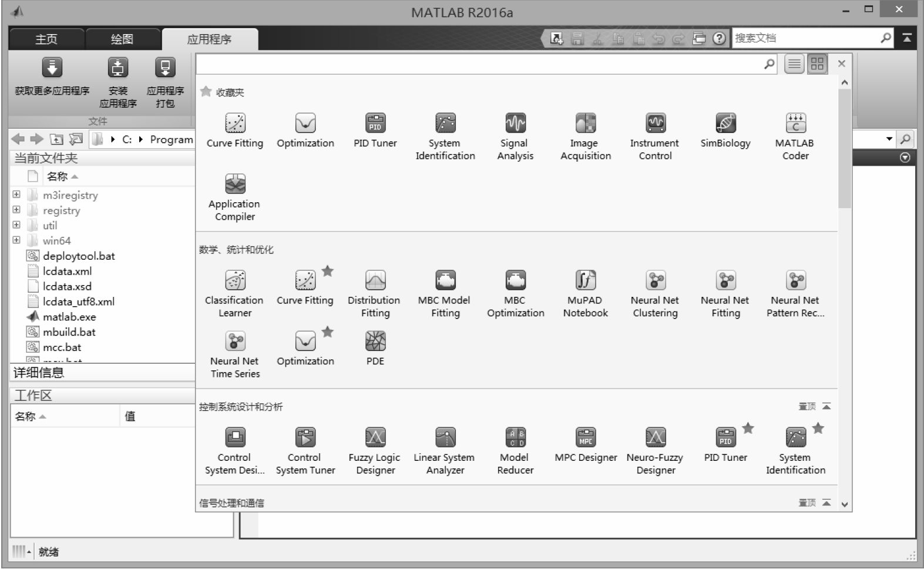This screenshot has height=569, width=924.
Task: Remove System Identification favorite star in 控制系统设计和分析
Action: pyautogui.click(x=818, y=429)
